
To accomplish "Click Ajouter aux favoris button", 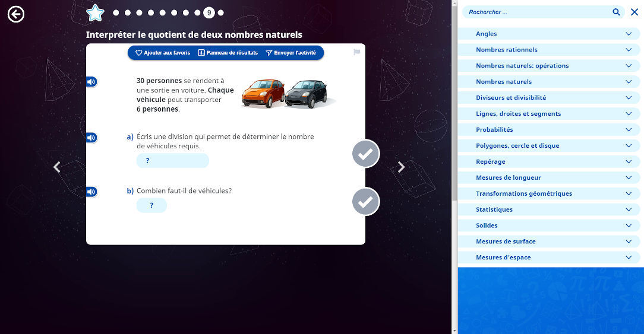I will pos(163,53).
